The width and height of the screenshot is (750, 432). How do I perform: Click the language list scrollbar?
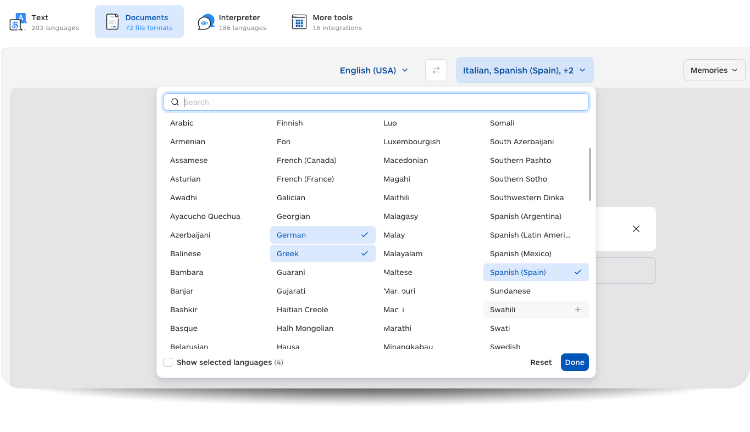point(590,175)
